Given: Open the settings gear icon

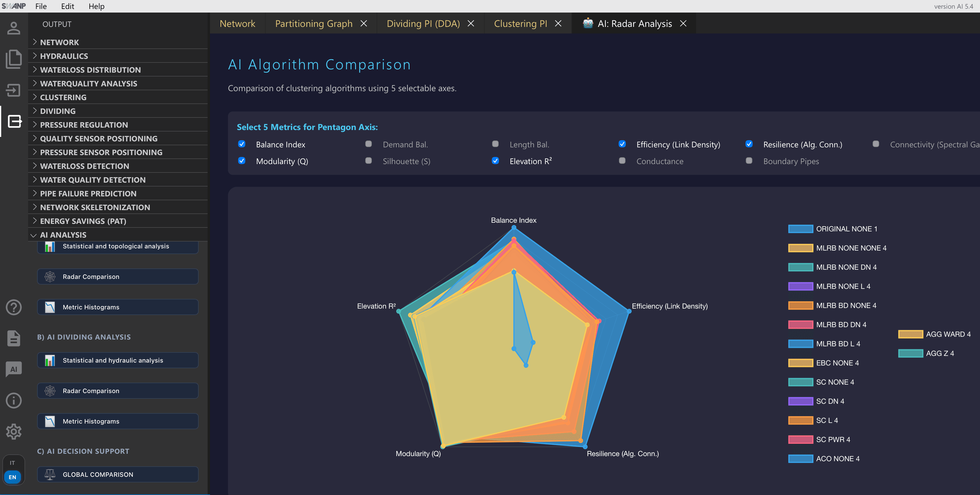Looking at the screenshot, I should (x=14, y=431).
